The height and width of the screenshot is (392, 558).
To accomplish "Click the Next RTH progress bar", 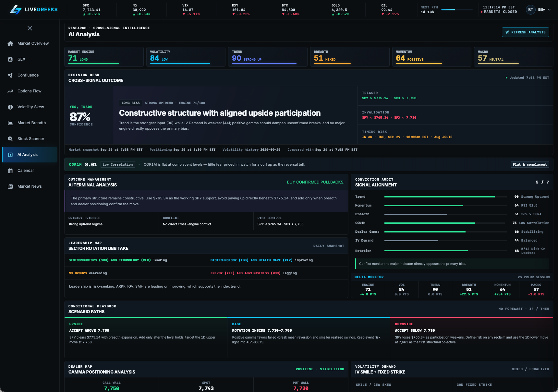I will (x=457, y=10).
